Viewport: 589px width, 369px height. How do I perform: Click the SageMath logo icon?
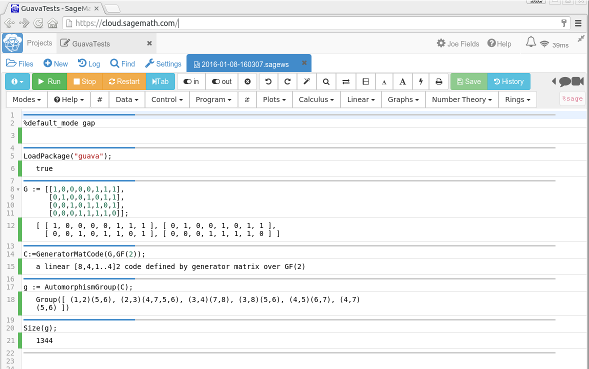(12, 43)
